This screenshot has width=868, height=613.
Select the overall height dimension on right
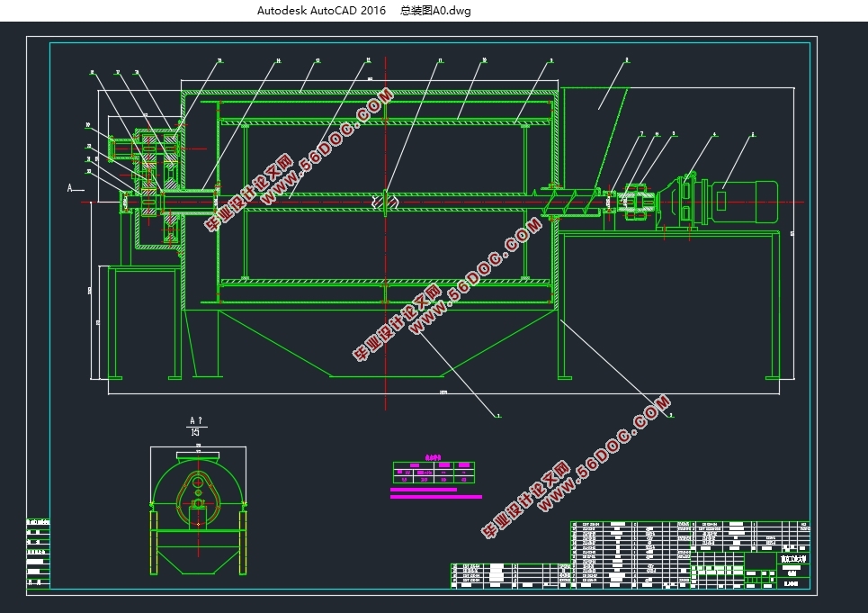coord(794,232)
